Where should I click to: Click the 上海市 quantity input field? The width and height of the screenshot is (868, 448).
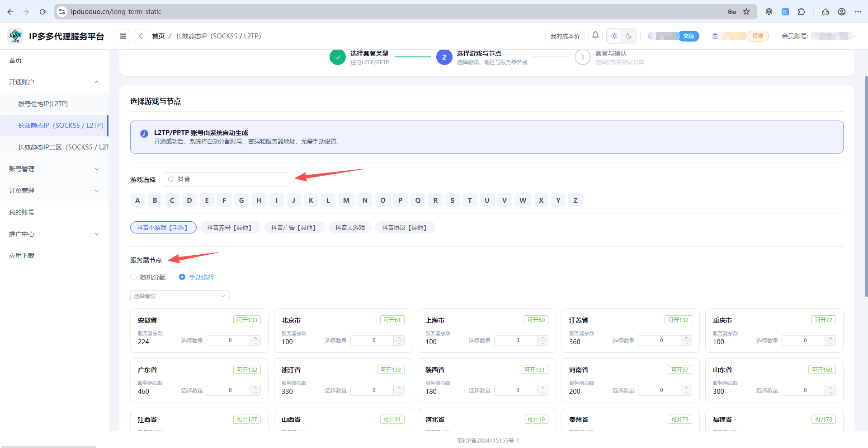[x=517, y=341]
